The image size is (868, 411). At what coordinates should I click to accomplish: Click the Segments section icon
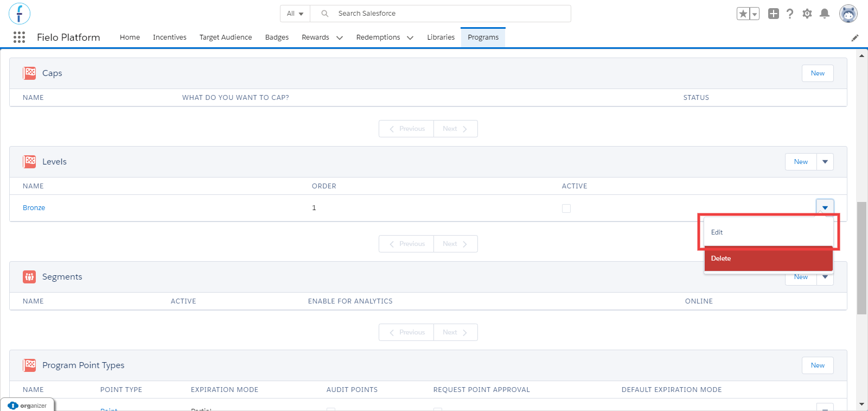click(29, 277)
